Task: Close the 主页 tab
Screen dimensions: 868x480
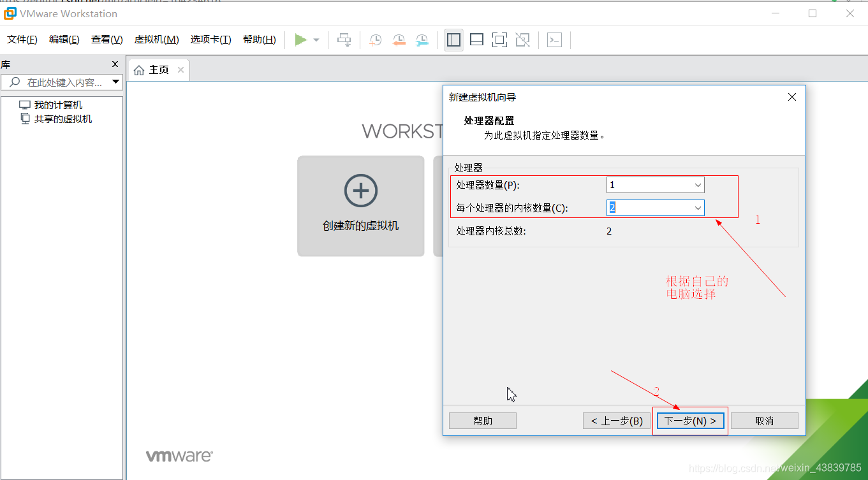Action: tap(180, 70)
